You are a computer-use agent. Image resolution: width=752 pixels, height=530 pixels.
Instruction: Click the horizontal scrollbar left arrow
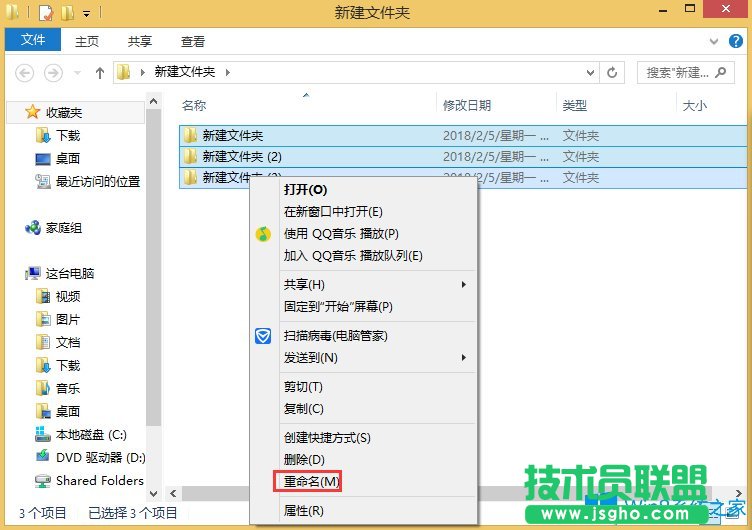pos(173,494)
